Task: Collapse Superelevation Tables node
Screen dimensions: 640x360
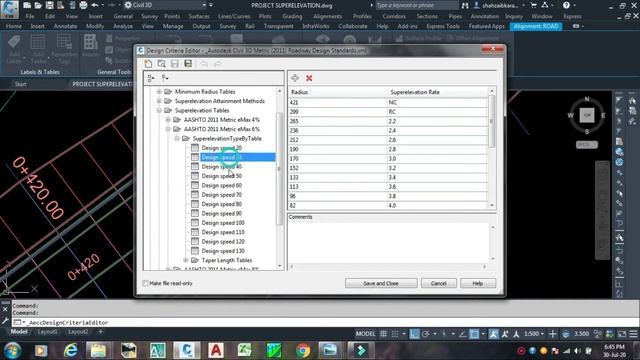Action: click(x=159, y=110)
